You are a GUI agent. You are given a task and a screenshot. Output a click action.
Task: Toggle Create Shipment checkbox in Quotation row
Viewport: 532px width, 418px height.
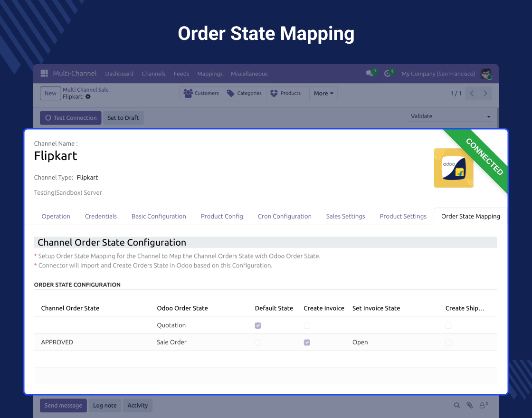pos(448,325)
